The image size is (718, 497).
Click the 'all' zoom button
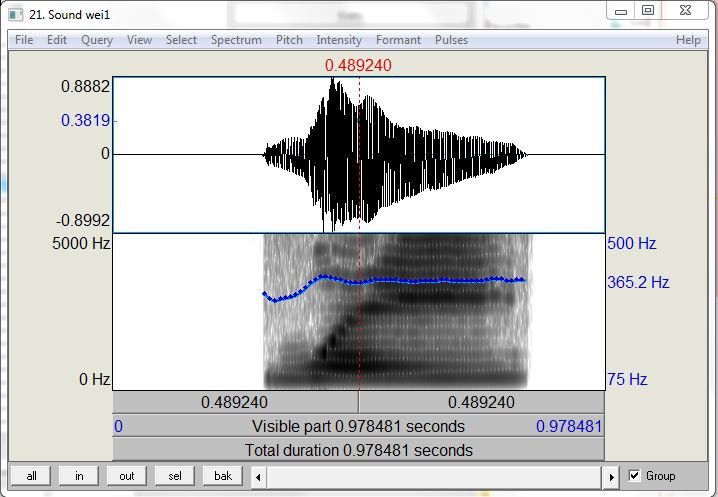tap(32, 476)
